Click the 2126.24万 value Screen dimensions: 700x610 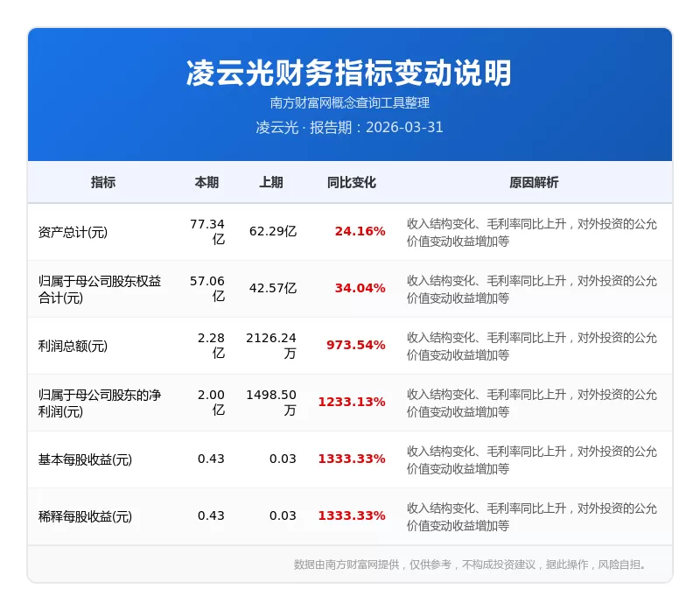[271, 345]
